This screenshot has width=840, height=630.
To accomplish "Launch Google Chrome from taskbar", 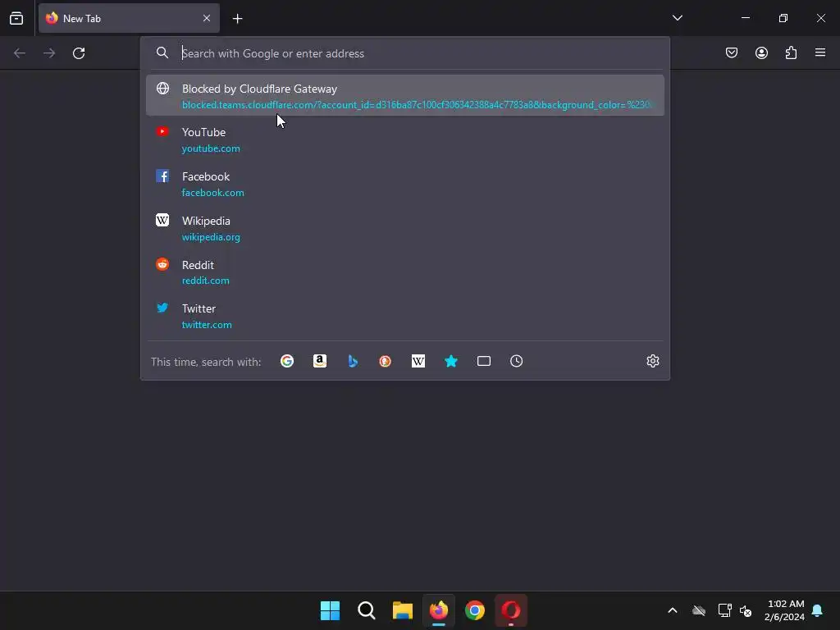I will [475, 610].
